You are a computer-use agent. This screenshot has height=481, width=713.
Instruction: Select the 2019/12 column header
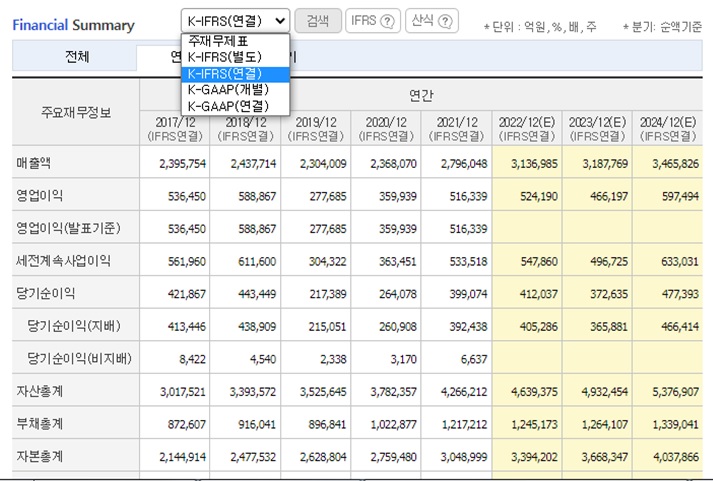pos(316,129)
